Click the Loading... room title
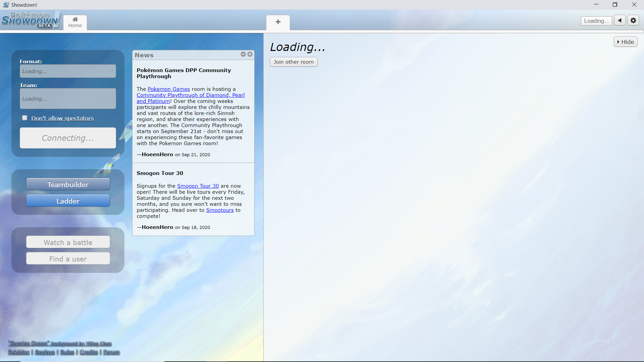Image resolution: width=644 pixels, height=362 pixels. pos(298,47)
